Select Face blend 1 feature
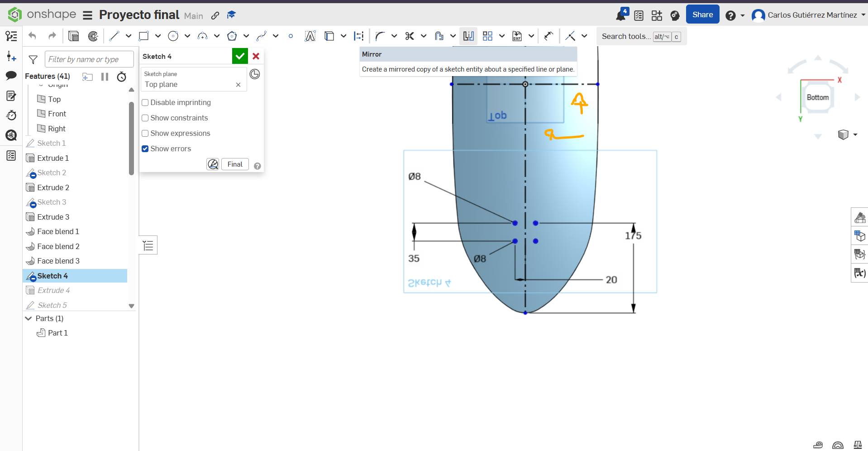Viewport: 868px width, 451px height. (58, 231)
